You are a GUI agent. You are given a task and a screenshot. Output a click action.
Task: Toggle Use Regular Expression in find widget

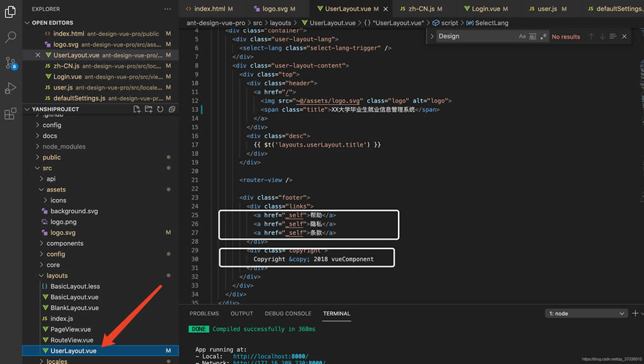point(544,36)
